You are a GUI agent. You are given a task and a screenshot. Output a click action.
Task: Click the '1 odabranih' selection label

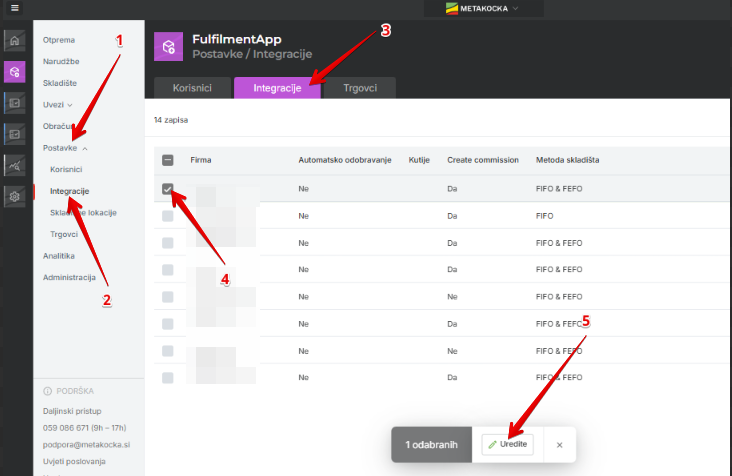tap(431, 445)
